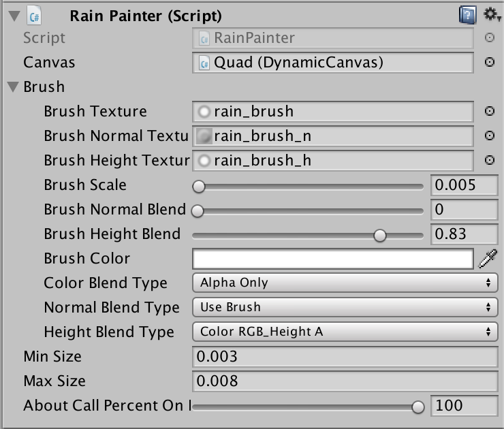
Task: Click the C# script icon in header
Action: point(34,16)
